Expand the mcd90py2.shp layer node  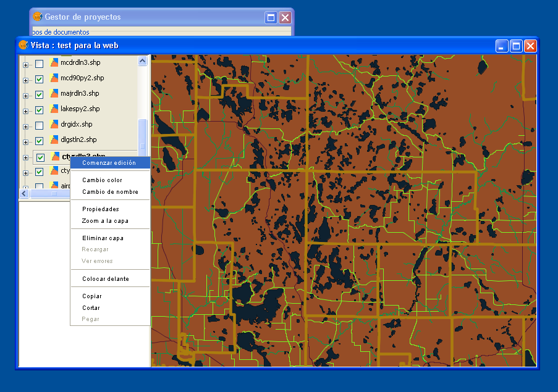(26, 80)
